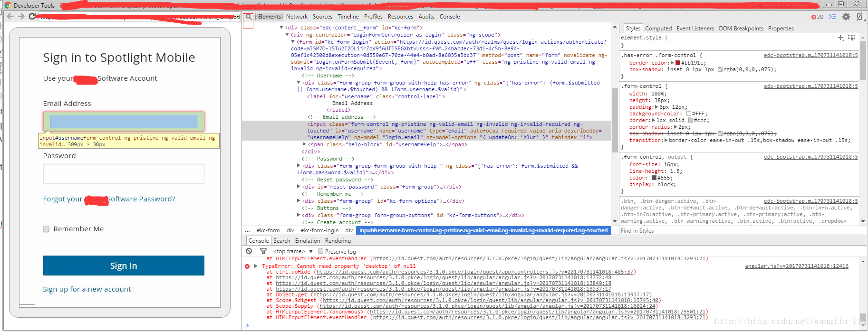This screenshot has width=868, height=332.
Task: Enable the Preserve log checkbox
Action: 320,251
